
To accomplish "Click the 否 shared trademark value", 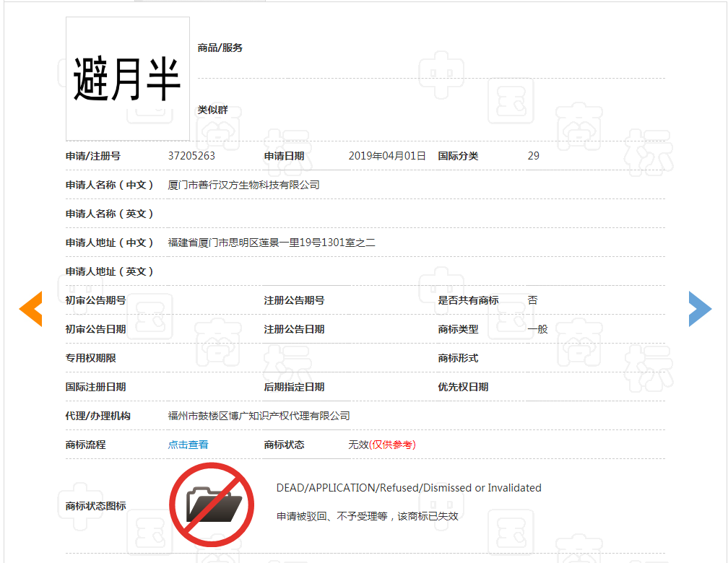I will (x=532, y=300).
